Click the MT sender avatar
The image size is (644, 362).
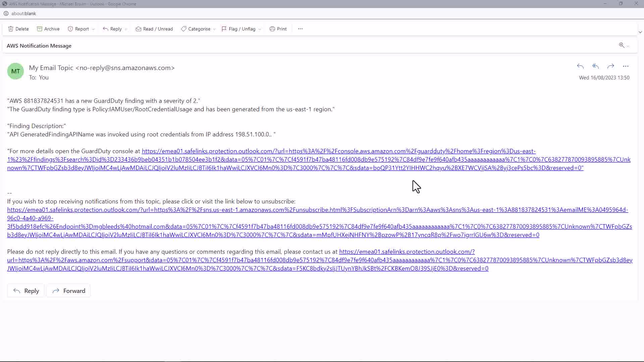pyautogui.click(x=15, y=71)
